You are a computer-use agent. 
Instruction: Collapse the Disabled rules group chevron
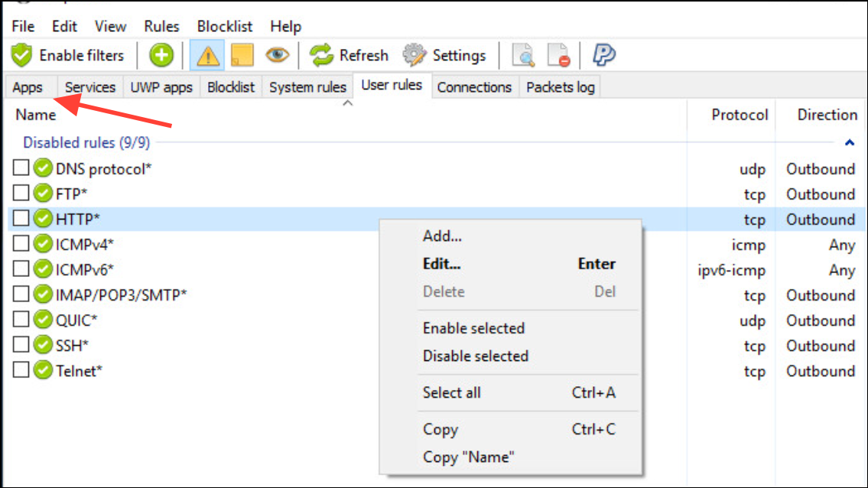pos(849,143)
